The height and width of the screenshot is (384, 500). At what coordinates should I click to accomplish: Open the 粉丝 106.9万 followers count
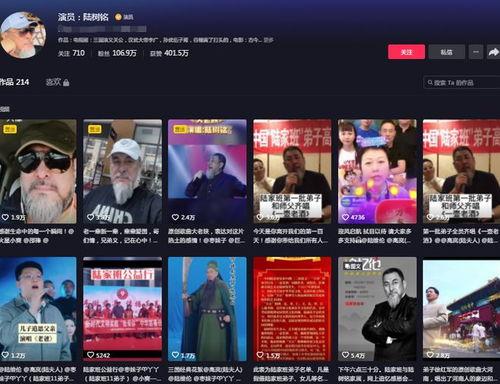click(117, 53)
